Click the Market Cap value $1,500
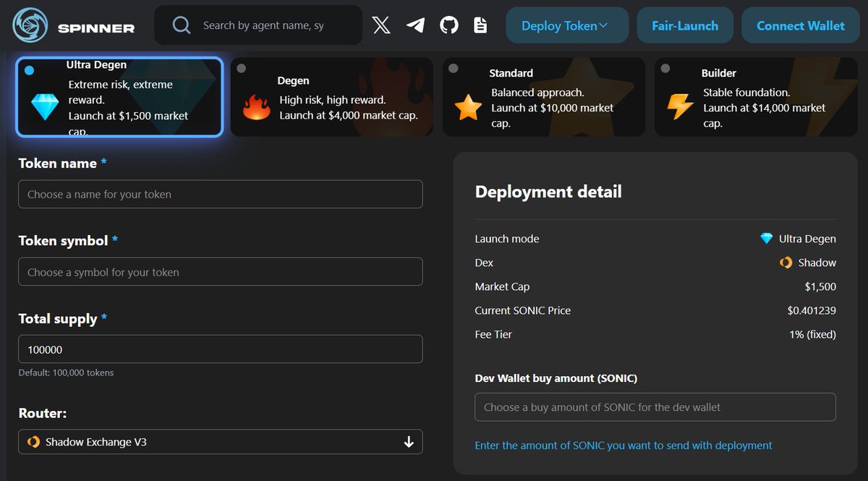The height and width of the screenshot is (481, 868). tap(820, 286)
